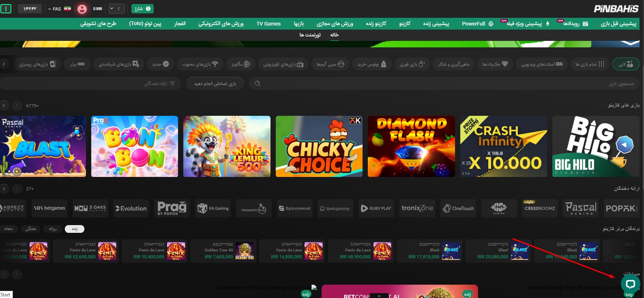This screenshot has height=298, width=644.
Task: Select the بازی‌های تلویزیونی category chip
Action: point(283,64)
